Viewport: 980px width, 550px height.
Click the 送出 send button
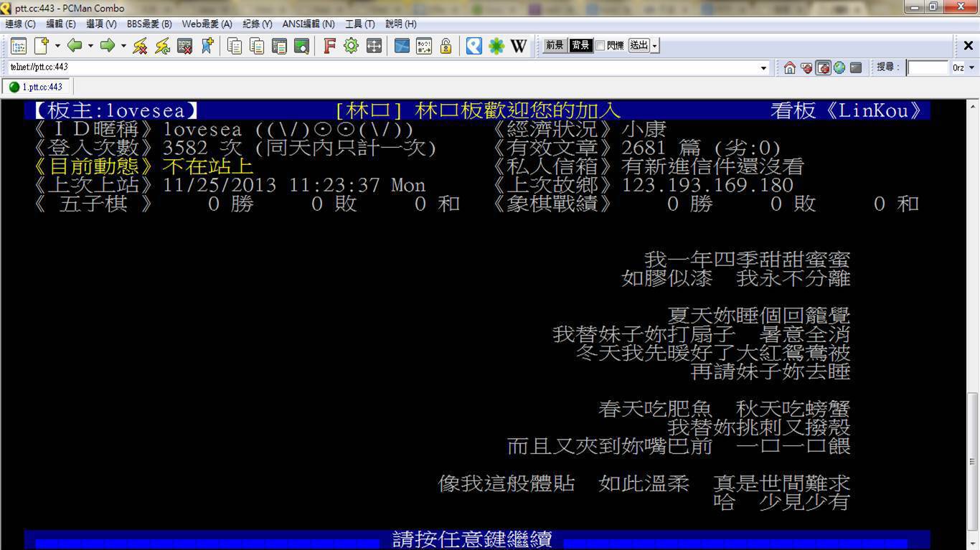click(639, 46)
